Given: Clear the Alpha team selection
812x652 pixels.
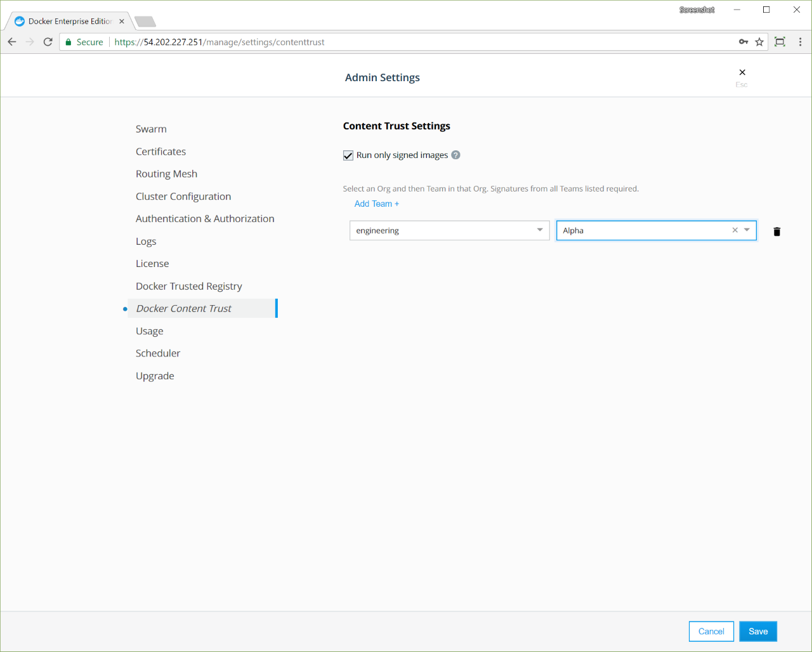Looking at the screenshot, I should (735, 230).
